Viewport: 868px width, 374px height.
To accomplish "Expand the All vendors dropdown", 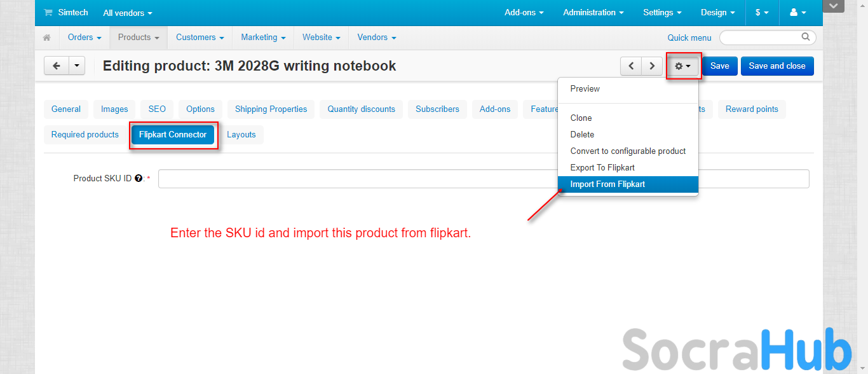I will point(128,13).
